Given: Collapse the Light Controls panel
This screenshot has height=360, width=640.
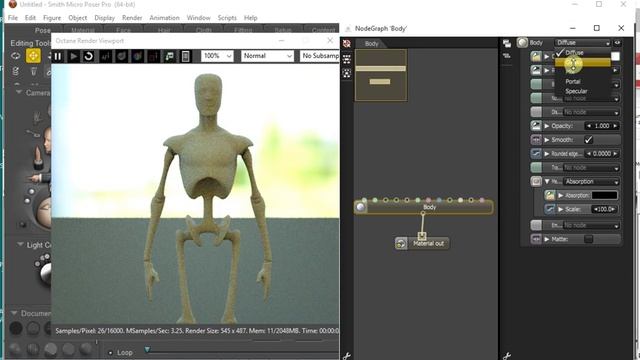Looking at the screenshot, I should coord(20,244).
